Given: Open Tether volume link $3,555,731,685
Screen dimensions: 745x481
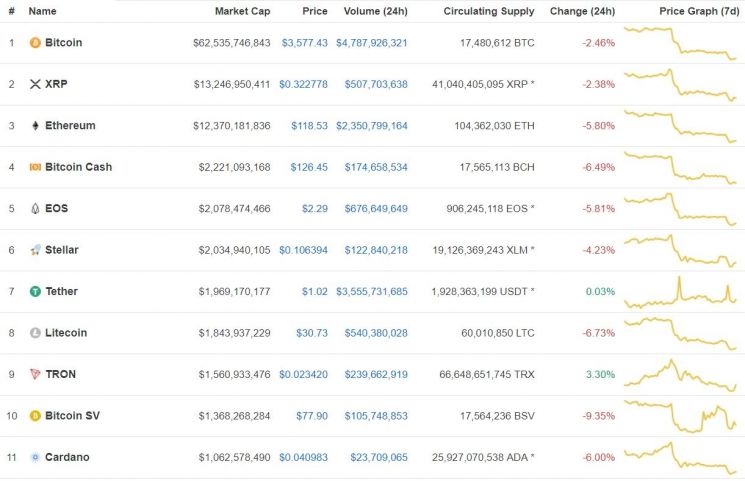Looking at the screenshot, I should pos(372,291).
